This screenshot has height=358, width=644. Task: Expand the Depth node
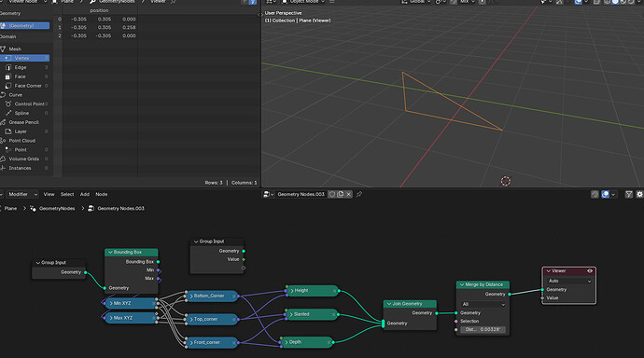pos(287,342)
